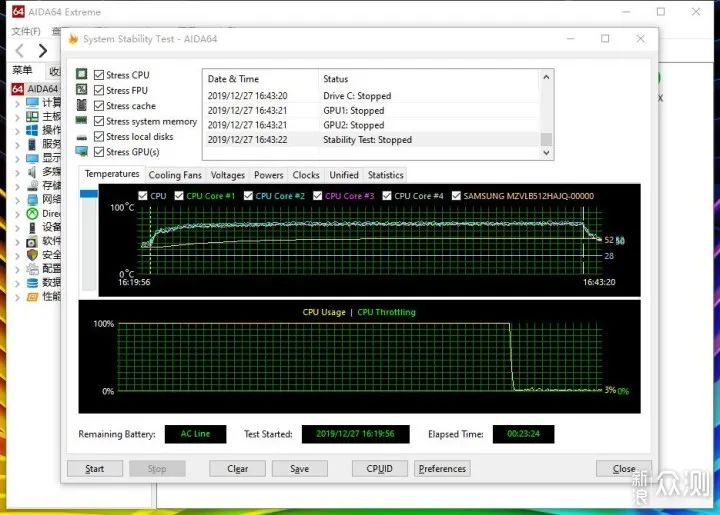Viewport: 720px width, 515px height.
Task: Switch to the Cooling Fans tab
Action: point(175,175)
